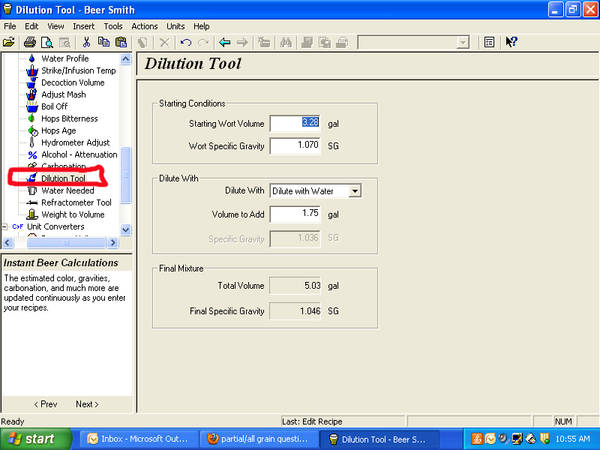Viewport: 600px width, 450px height.
Task: Click the Next tip link
Action: coord(87,404)
